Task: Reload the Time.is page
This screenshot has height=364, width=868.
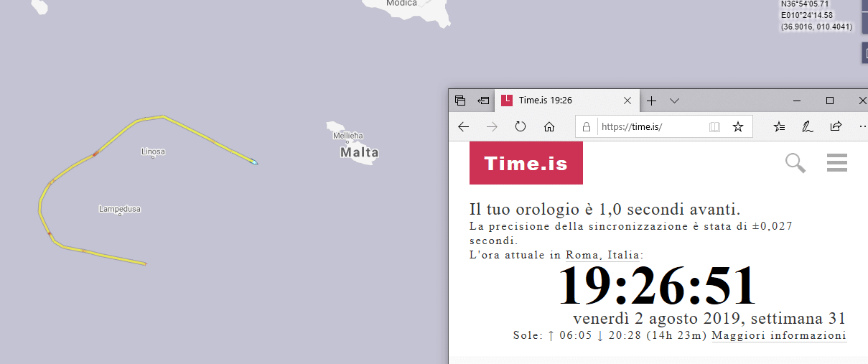Action: 521,127
